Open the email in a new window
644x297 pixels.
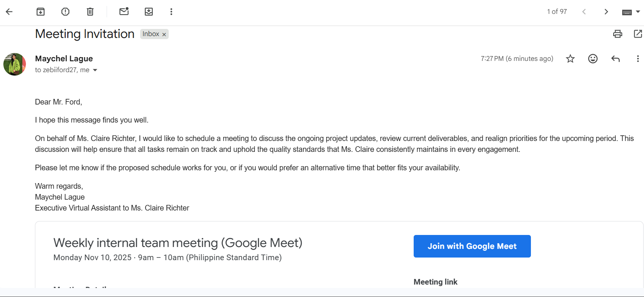[638, 34]
